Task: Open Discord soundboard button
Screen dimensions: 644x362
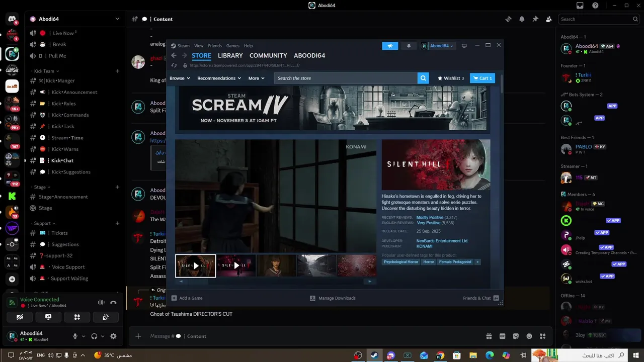Action: pyautogui.click(x=106, y=317)
